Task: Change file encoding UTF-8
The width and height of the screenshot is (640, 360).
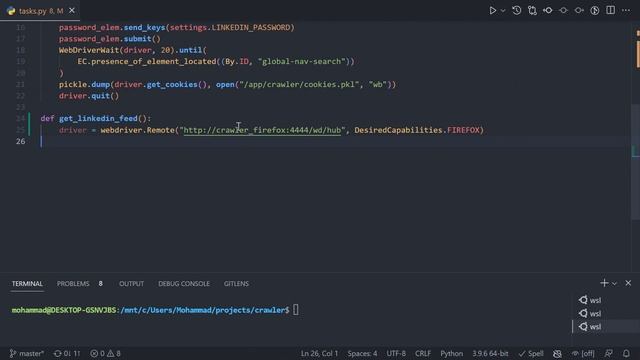Action: pos(396,353)
